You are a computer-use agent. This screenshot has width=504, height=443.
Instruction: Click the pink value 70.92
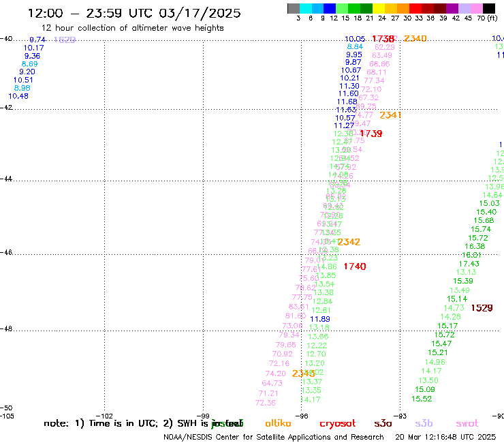(x=283, y=354)
